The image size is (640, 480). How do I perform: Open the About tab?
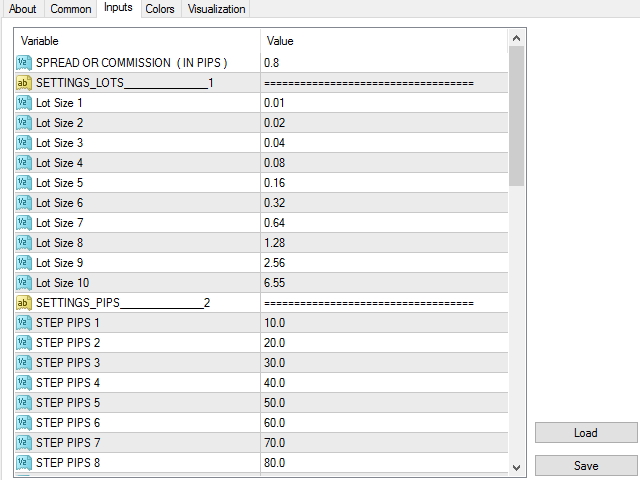coord(22,9)
